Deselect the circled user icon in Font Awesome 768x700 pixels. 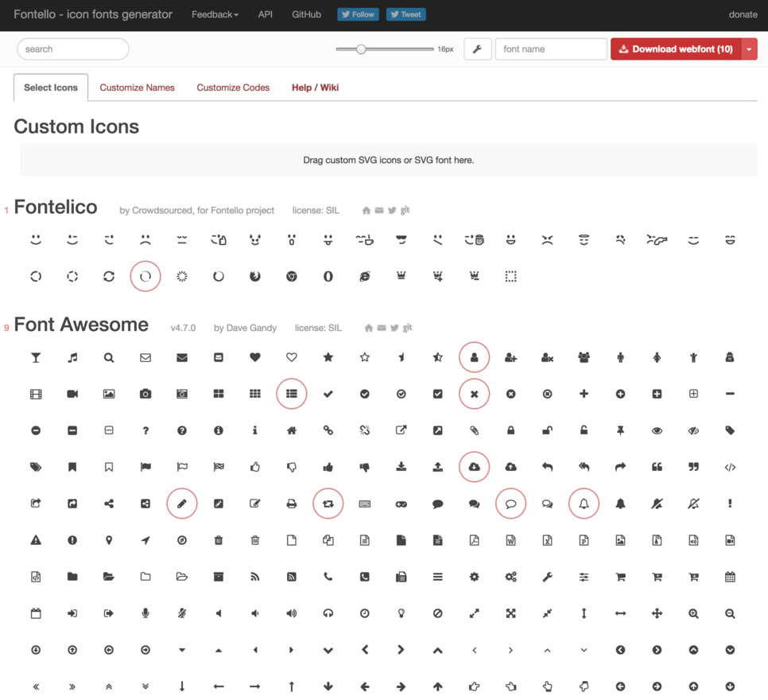click(474, 357)
